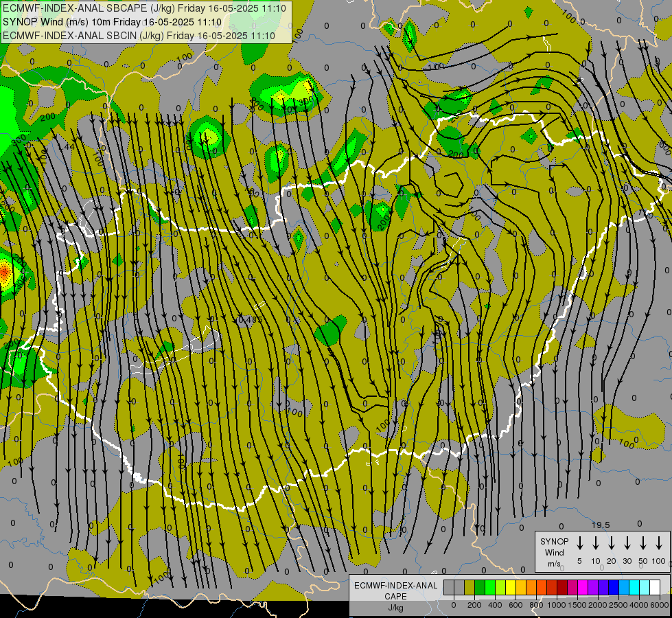Pick the cyan swatch left of the 4000 tick
672x618 pixels.
click(634, 587)
